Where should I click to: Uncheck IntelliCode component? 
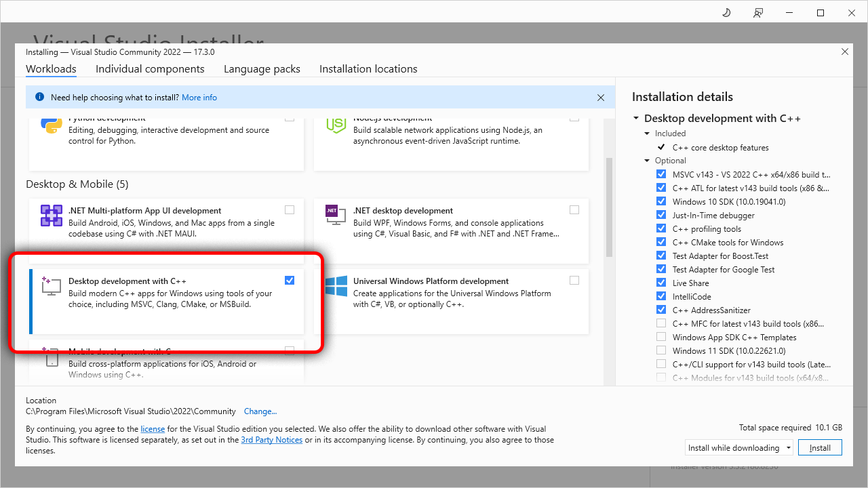click(x=661, y=296)
